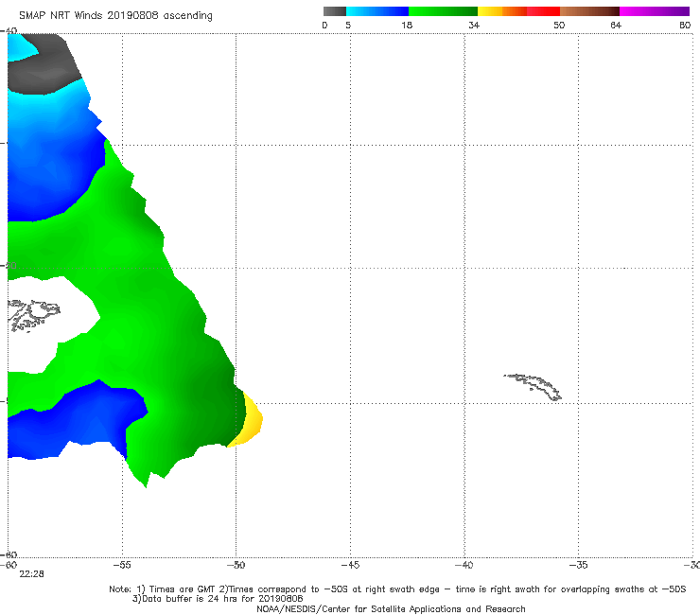The width and height of the screenshot is (700, 615).
Task: Click the gray 0–5 segment of the color bar
Action: [334, 11]
